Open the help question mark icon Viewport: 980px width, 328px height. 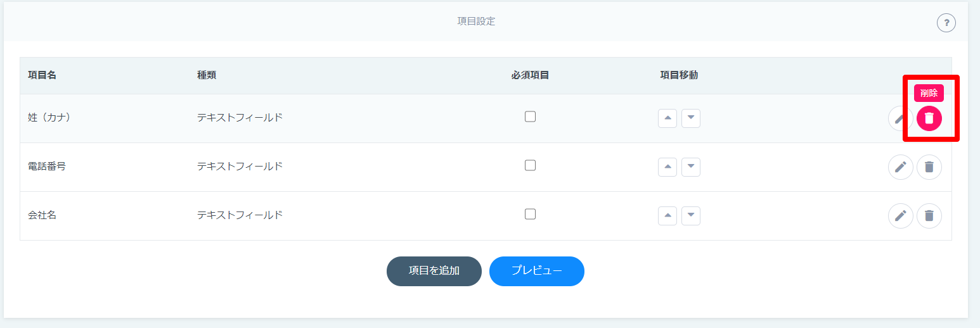[x=946, y=23]
